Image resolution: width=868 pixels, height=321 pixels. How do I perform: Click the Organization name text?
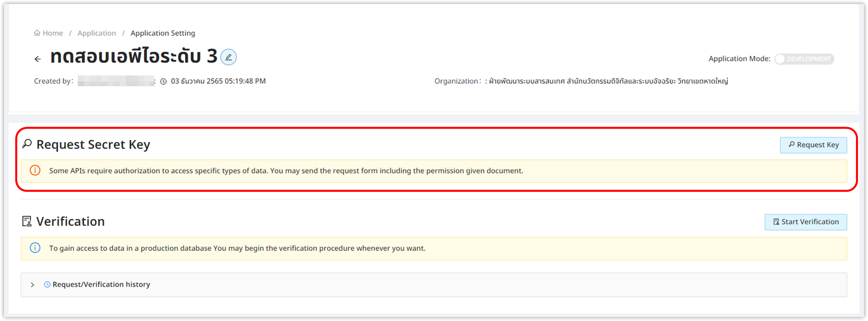tap(608, 81)
